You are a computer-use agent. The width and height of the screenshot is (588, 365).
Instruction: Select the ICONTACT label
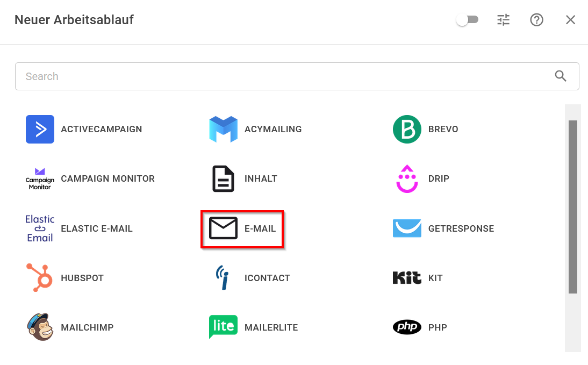[x=267, y=278]
